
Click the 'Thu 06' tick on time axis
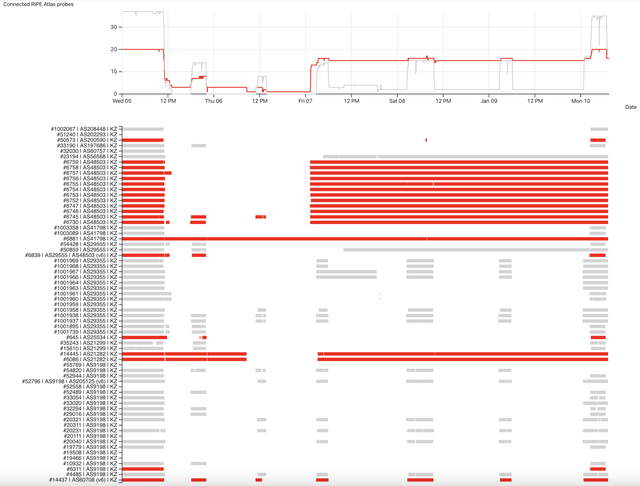(x=214, y=101)
